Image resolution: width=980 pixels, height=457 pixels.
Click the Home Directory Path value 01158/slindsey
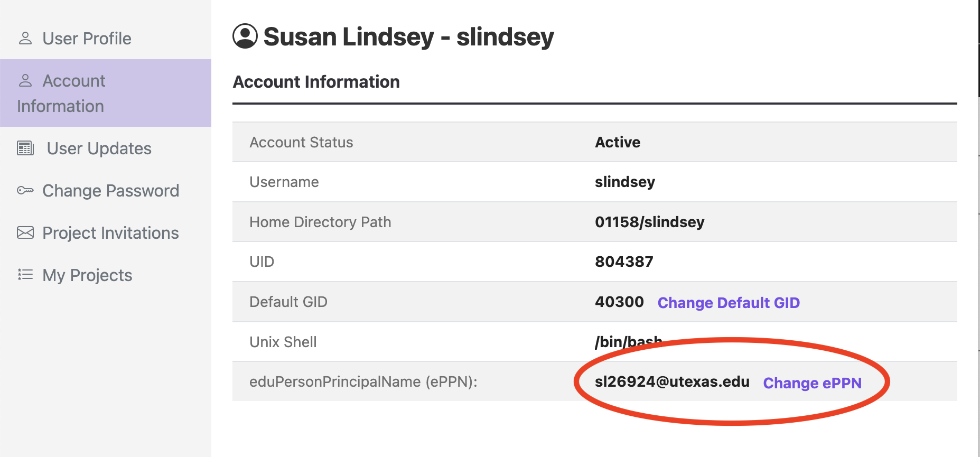click(x=649, y=222)
